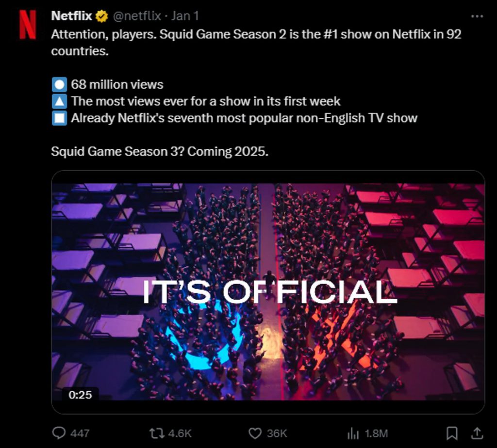The image size is (497, 448).
Task: Like the post with the heart icon
Action: click(x=255, y=432)
